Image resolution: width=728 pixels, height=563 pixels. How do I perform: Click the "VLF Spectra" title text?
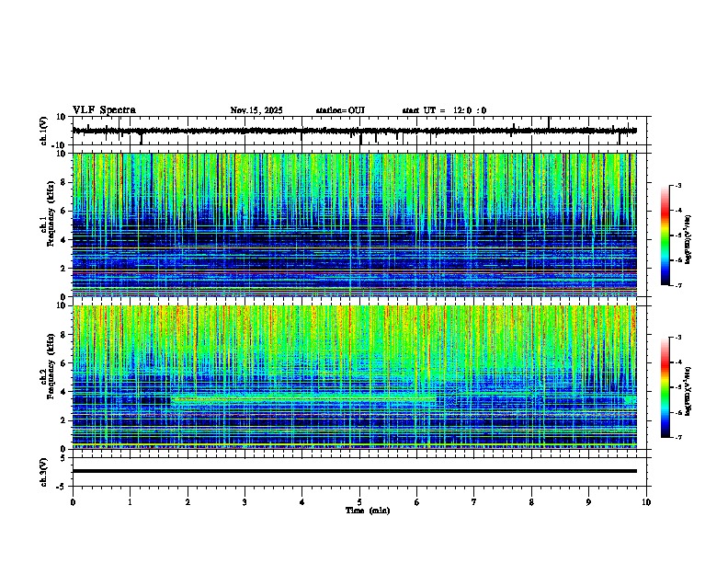(x=104, y=110)
